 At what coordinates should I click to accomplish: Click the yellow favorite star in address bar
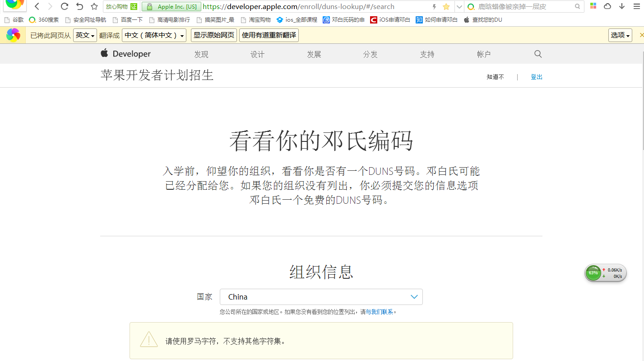446,7
